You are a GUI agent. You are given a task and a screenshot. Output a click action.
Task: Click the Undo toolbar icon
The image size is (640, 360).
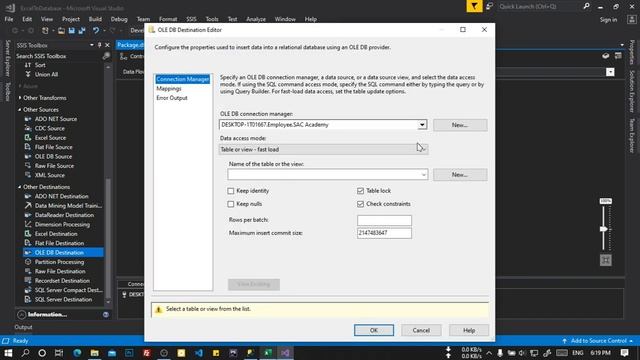coord(96,31)
